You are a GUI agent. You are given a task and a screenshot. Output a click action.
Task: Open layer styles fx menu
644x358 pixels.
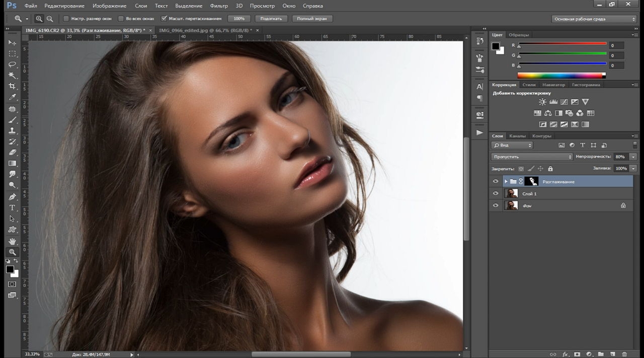(565, 354)
